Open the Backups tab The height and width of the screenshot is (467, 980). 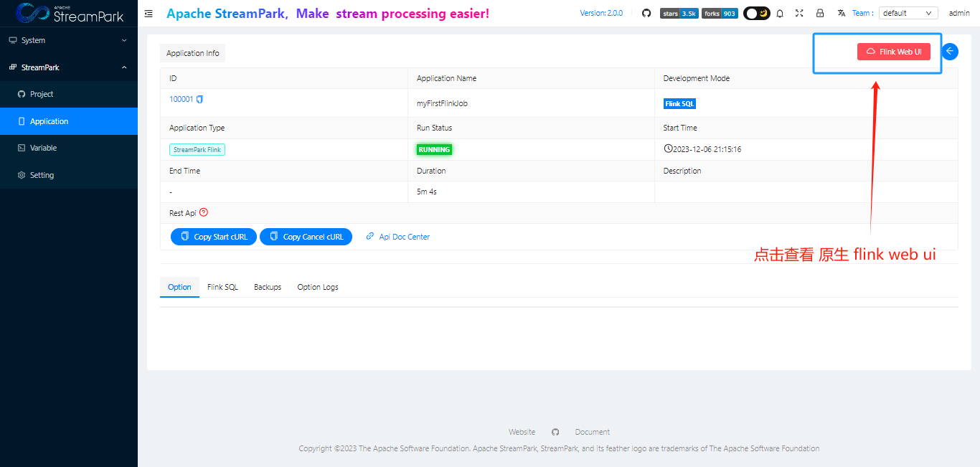point(267,286)
